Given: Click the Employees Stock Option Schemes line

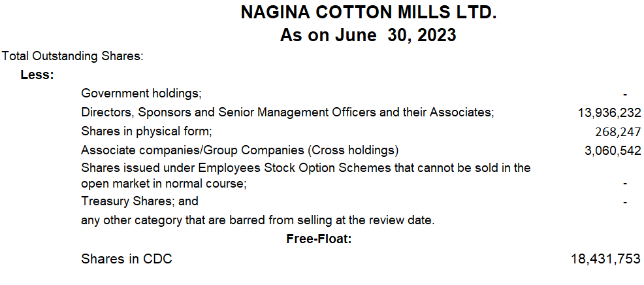Looking at the screenshot, I should (306, 168).
